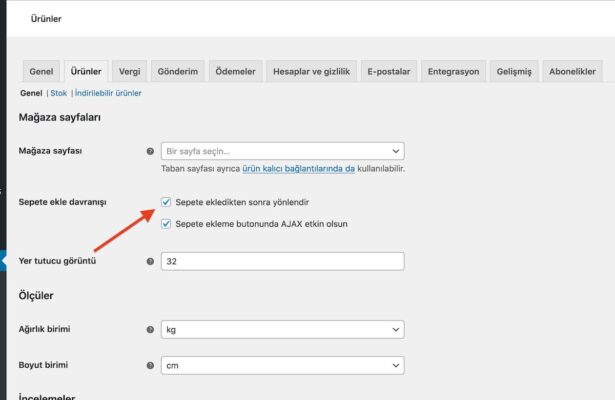Uncheck Sepete ekledikten sonra yönlendir
The height and width of the screenshot is (400, 615).
click(166, 202)
